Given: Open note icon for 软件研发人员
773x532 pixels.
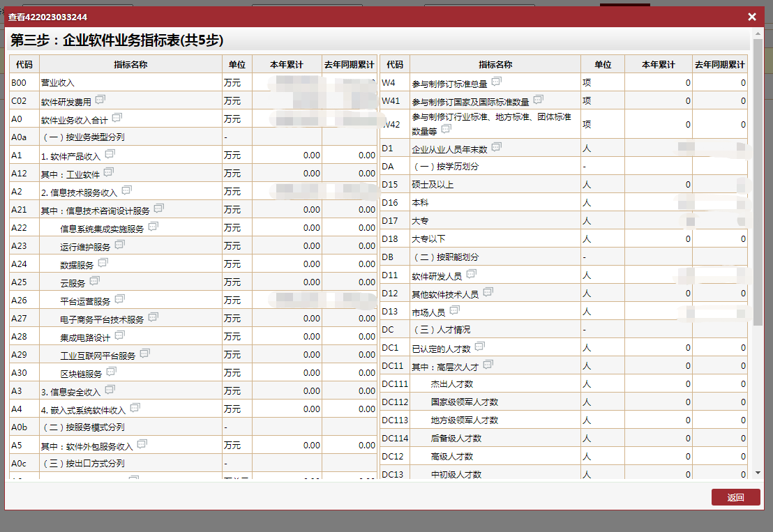Looking at the screenshot, I should 471,274.
